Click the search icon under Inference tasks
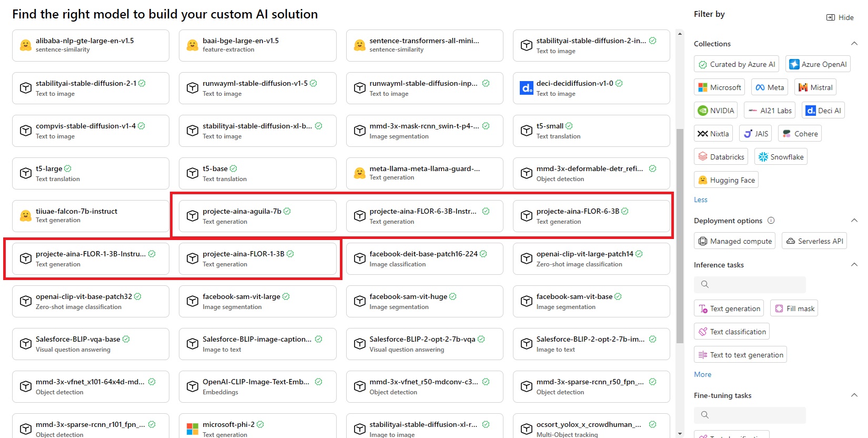 pyautogui.click(x=705, y=284)
